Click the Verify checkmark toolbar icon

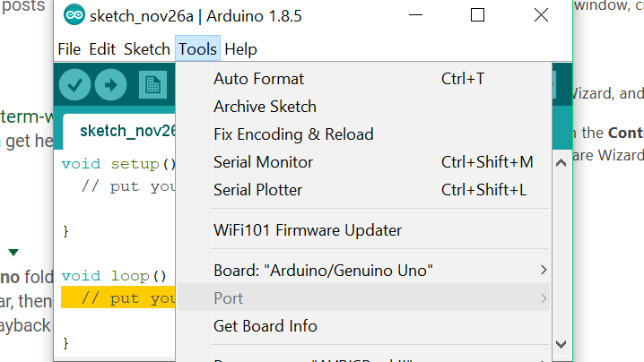pos(74,86)
